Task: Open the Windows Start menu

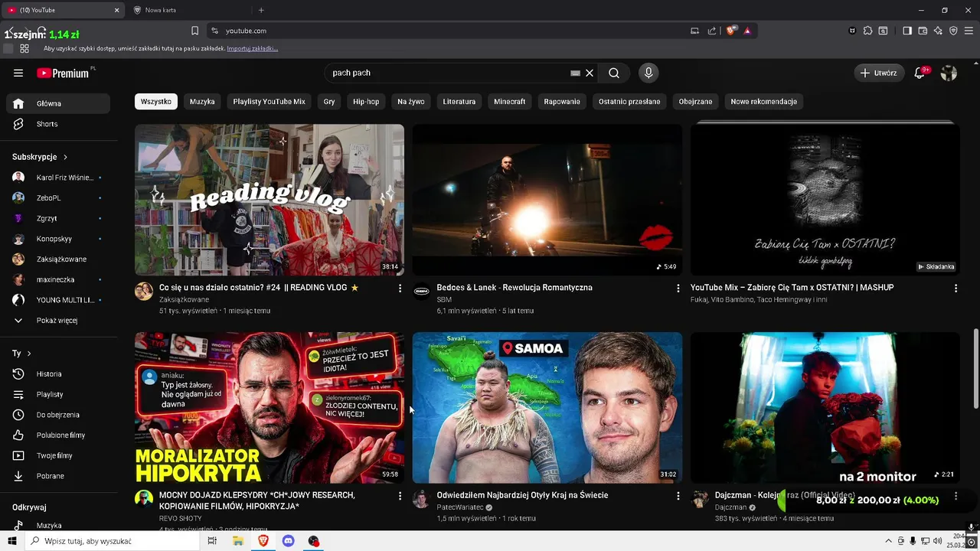Action: point(11,541)
